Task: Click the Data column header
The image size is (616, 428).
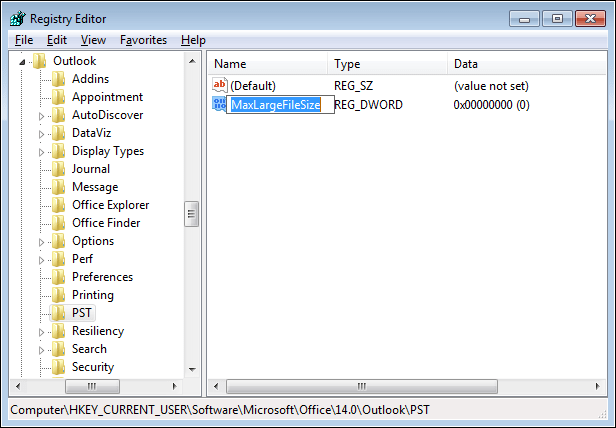Action: pyautogui.click(x=527, y=64)
